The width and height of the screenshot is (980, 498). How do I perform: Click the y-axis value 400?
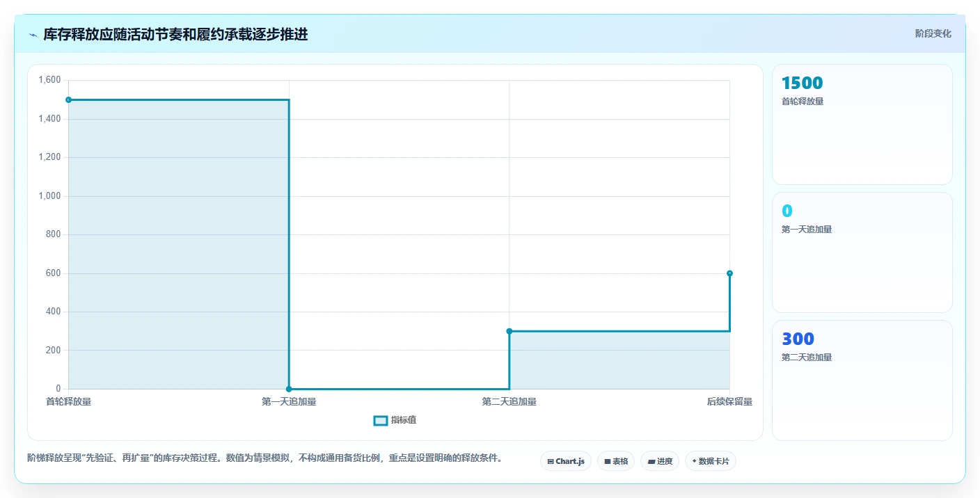54,312
